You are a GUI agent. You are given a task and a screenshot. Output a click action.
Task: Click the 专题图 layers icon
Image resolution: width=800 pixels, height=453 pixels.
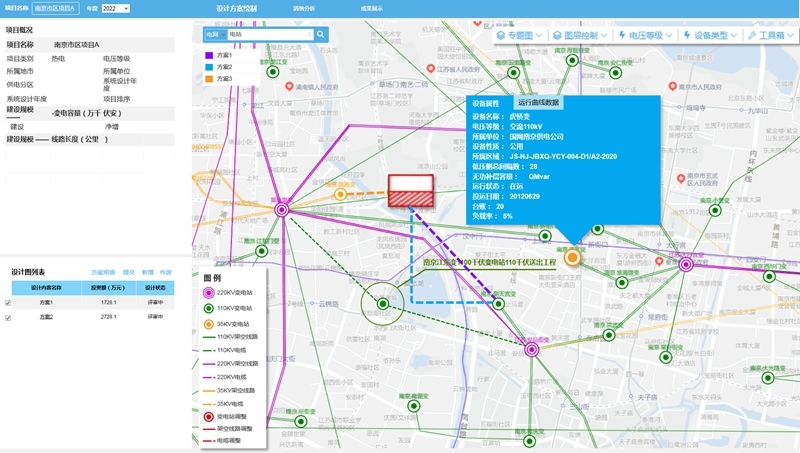tap(501, 35)
